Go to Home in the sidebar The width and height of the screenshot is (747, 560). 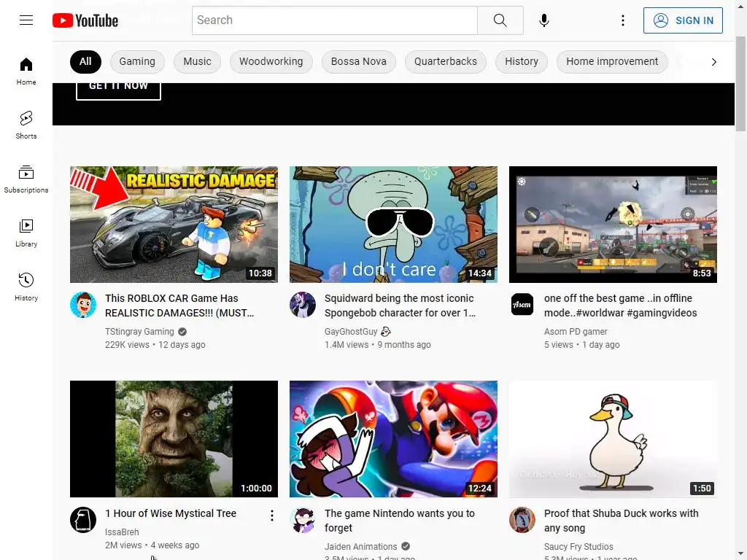coord(26,71)
